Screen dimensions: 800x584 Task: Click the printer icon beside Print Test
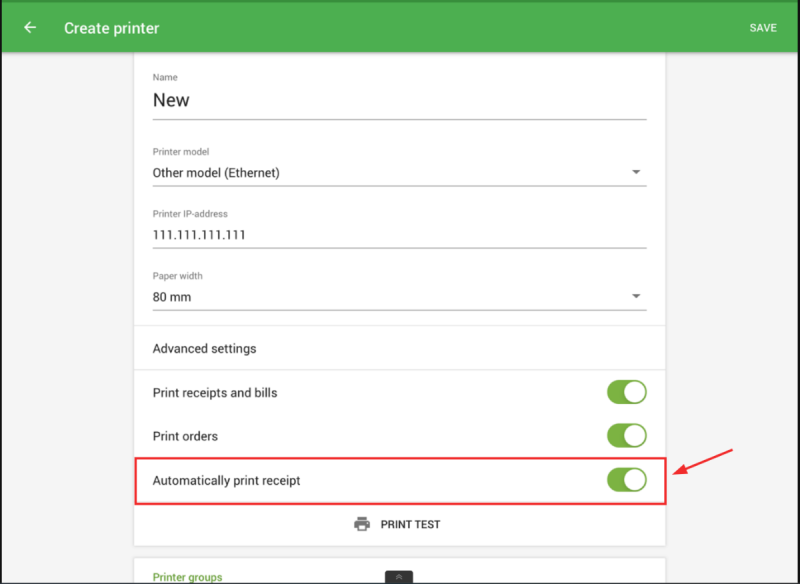tap(362, 524)
